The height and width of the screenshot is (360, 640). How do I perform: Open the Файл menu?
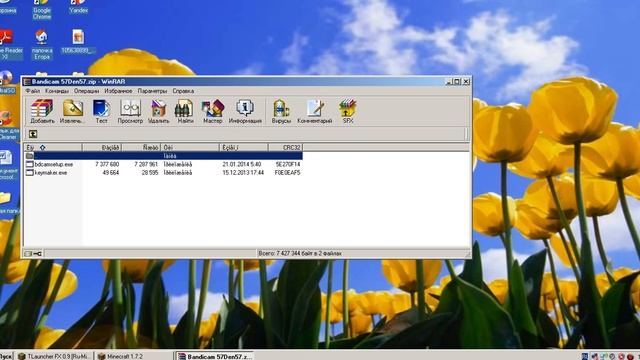click(33, 91)
